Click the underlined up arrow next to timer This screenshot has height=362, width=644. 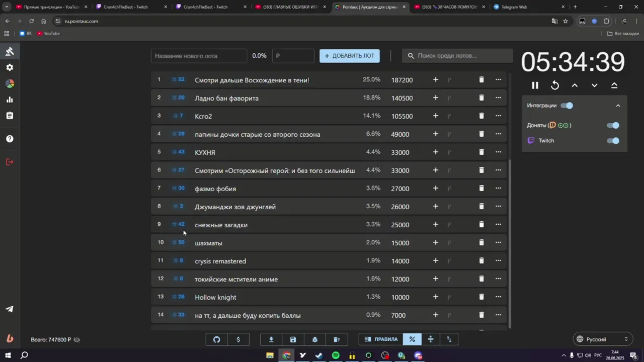click(x=614, y=85)
